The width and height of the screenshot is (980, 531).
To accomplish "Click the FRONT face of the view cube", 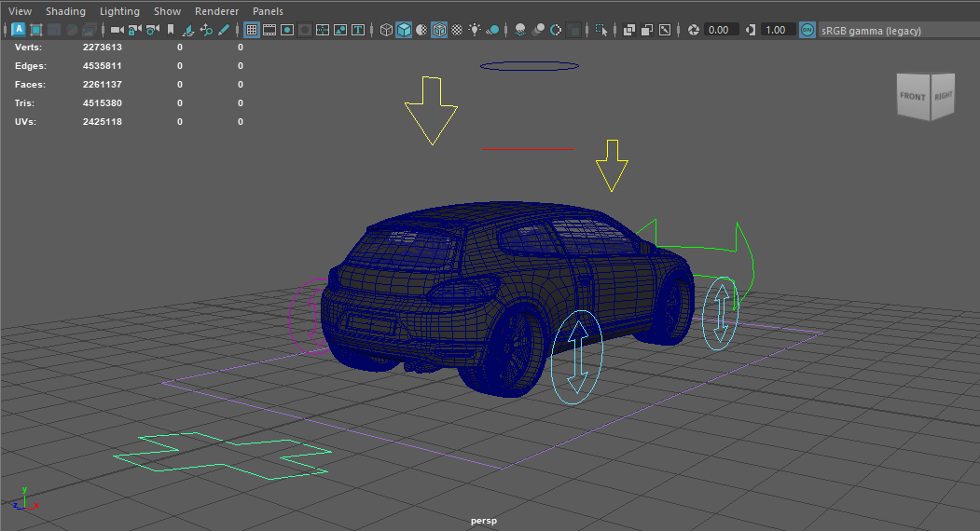I will (x=913, y=97).
